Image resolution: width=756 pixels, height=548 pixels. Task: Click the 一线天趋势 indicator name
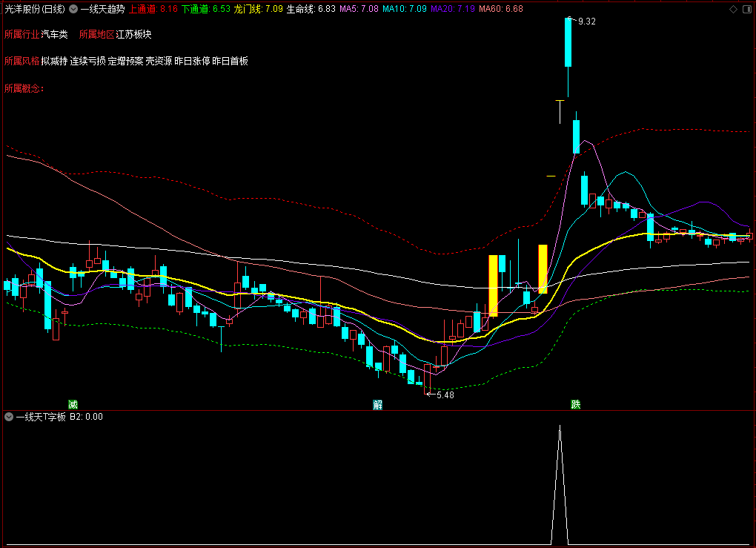[103, 9]
